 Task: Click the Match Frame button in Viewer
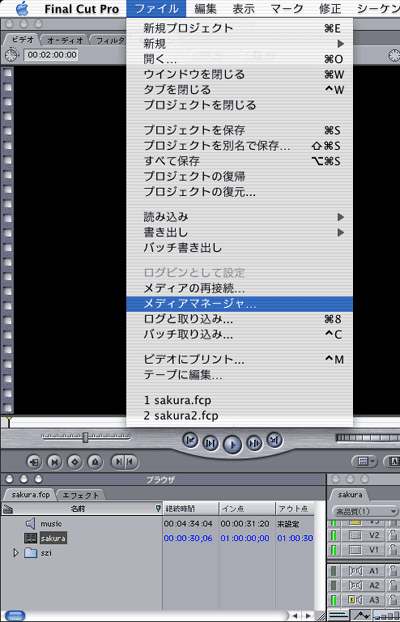point(34,462)
